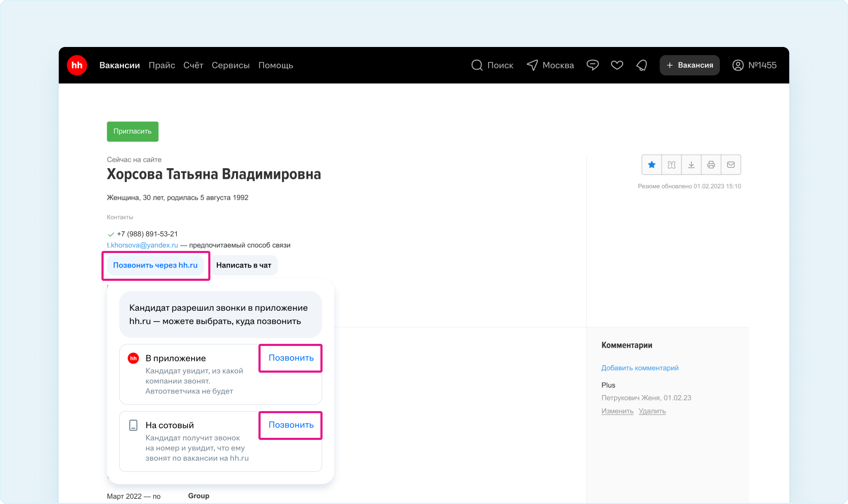Click the Март 2022 — по date text
The width and height of the screenshot is (848, 504).
coord(134,497)
